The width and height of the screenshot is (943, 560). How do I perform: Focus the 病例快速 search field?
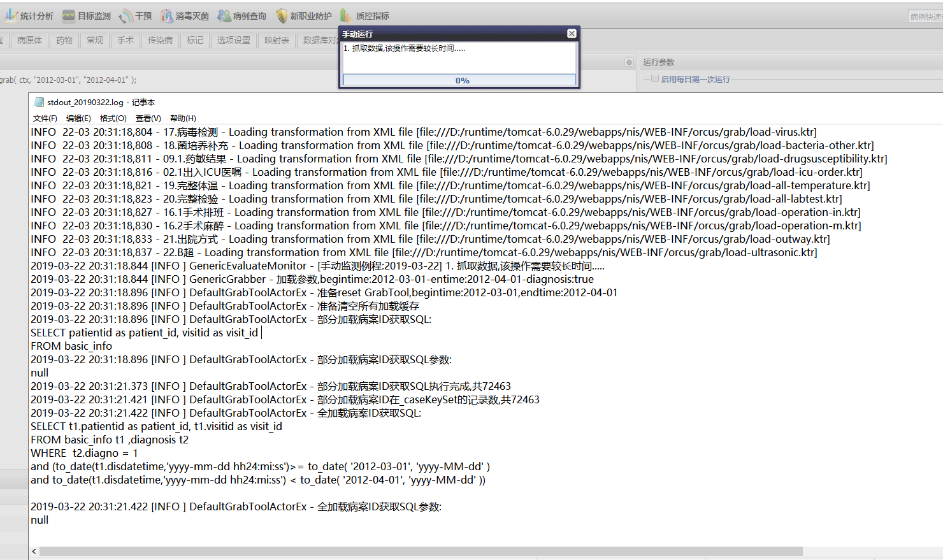pos(926,17)
